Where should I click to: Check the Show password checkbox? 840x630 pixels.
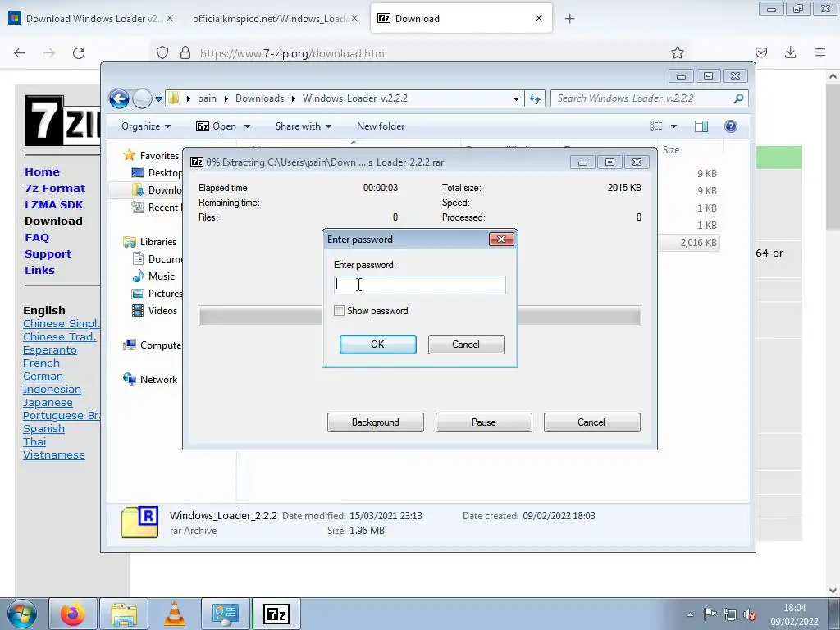pos(339,311)
